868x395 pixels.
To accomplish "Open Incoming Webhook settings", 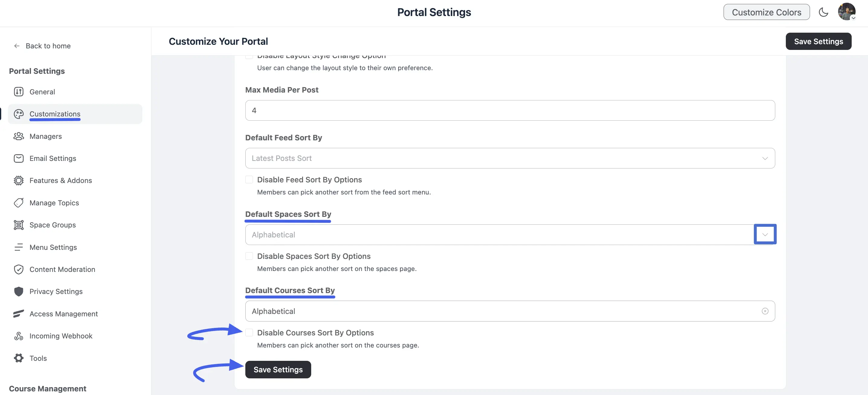I will click(x=75, y=336).
